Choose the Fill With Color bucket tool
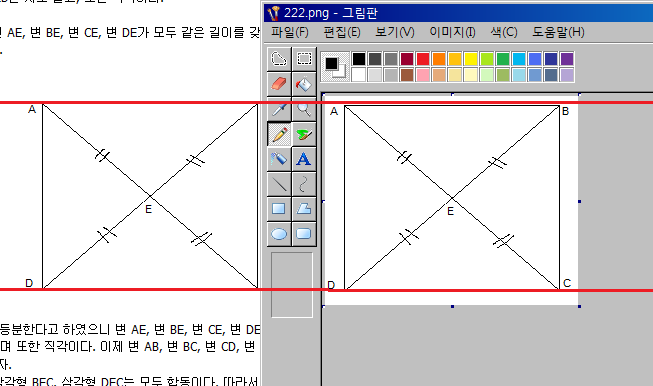Viewport: 653px width, 386px height. click(304, 84)
